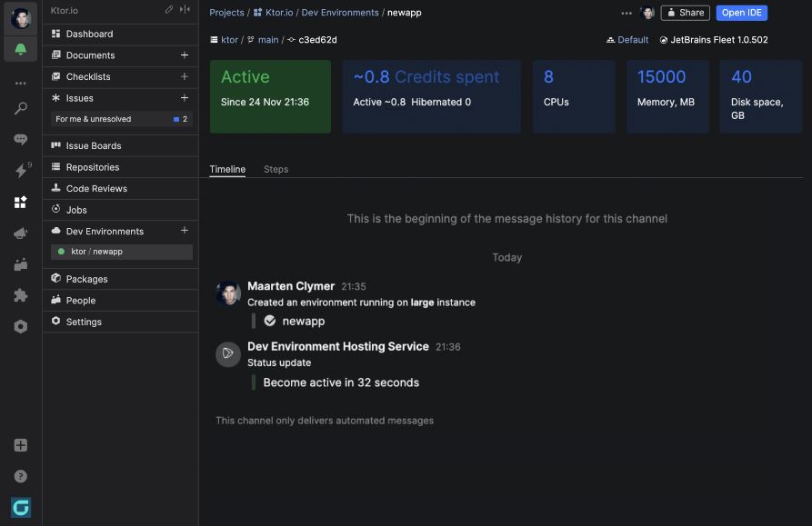Click the lightning bolt automation icon
The height and width of the screenshot is (526, 812).
click(x=20, y=171)
